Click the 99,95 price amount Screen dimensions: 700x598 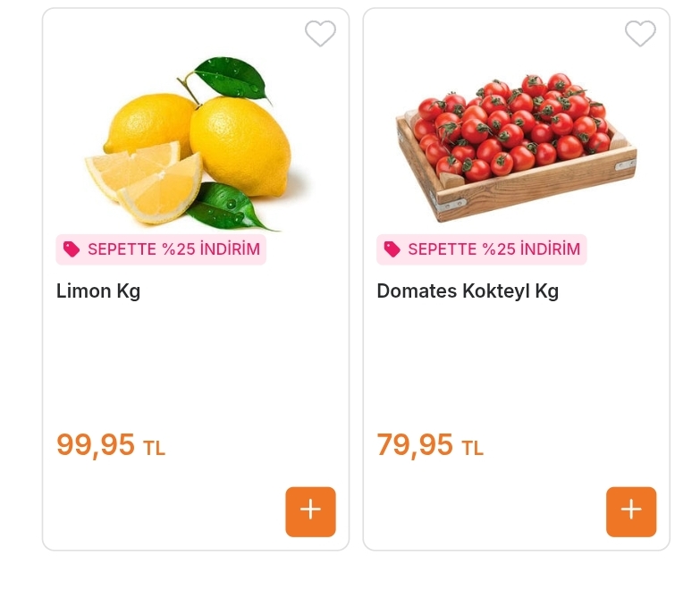[96, 444]
